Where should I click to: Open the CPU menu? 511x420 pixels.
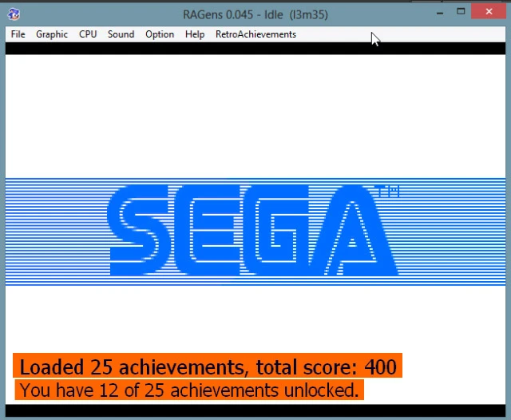coord(88,34)
